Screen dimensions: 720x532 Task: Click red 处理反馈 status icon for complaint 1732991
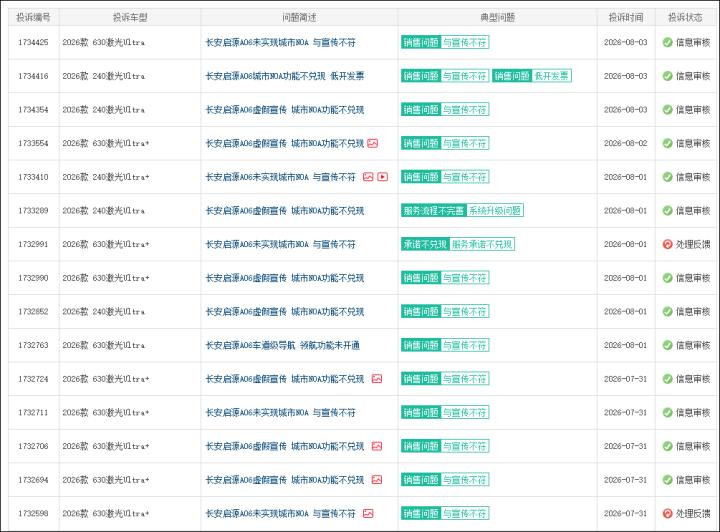pos(668,244)
